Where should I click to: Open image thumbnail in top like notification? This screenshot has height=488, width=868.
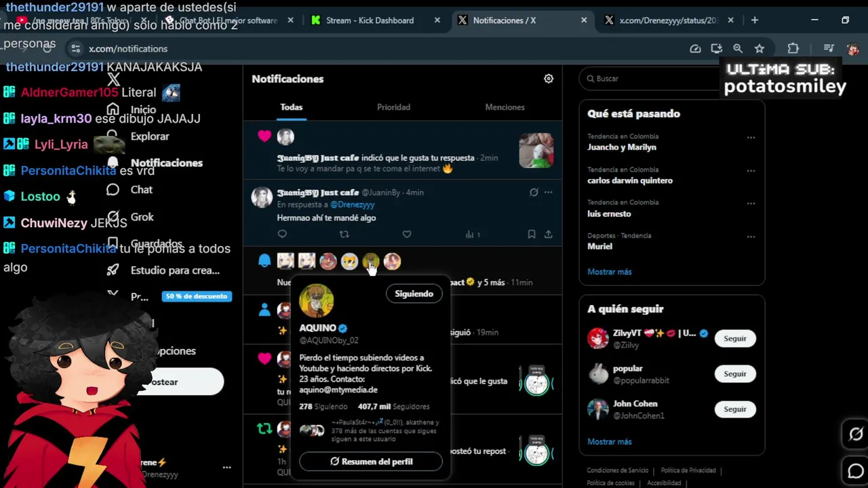pyautogui.click(x=536, y=150)
